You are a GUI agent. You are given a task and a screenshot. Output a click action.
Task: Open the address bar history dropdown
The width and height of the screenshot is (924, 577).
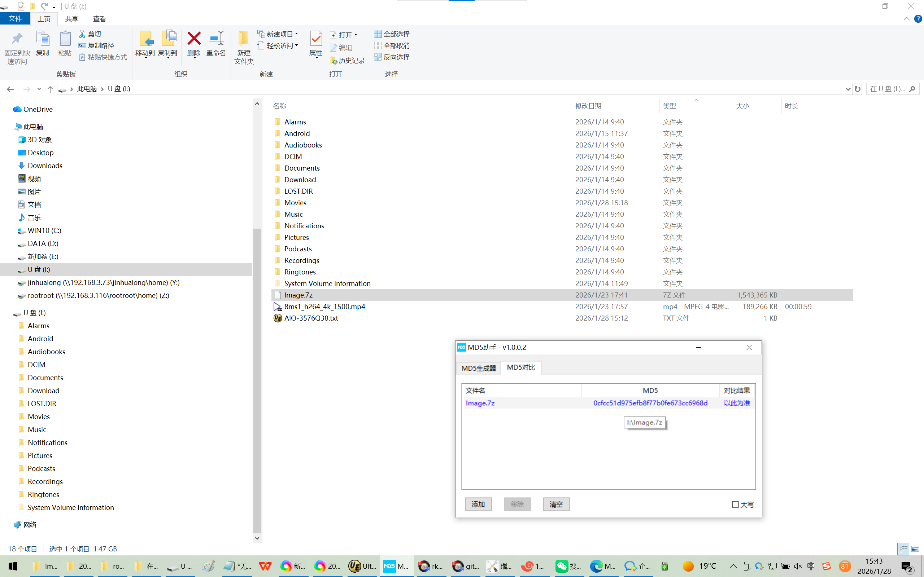click(847, 89)
